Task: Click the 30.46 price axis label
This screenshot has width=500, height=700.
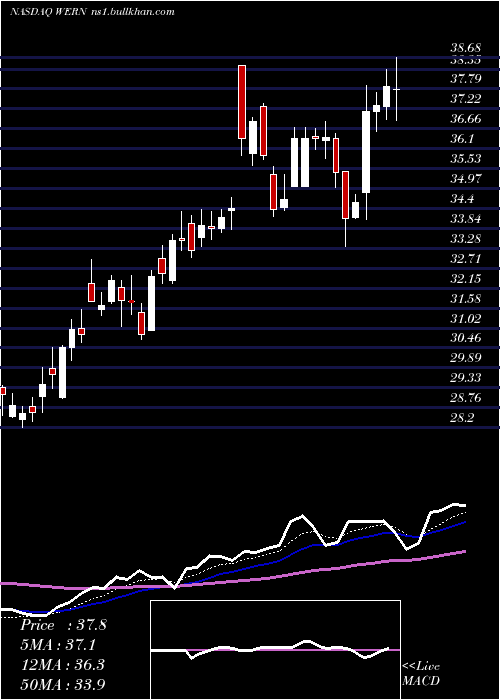Action: (x=466, y=338)
